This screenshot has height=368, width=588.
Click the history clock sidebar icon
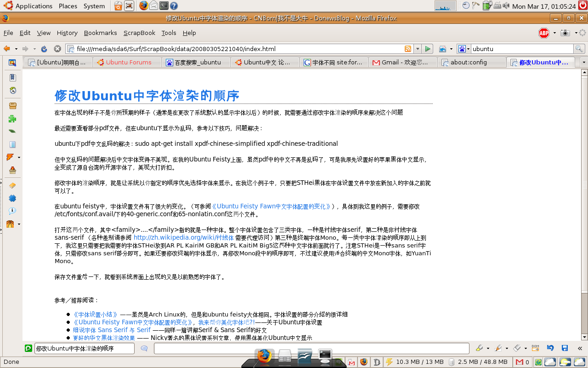(x=12, y=91)
